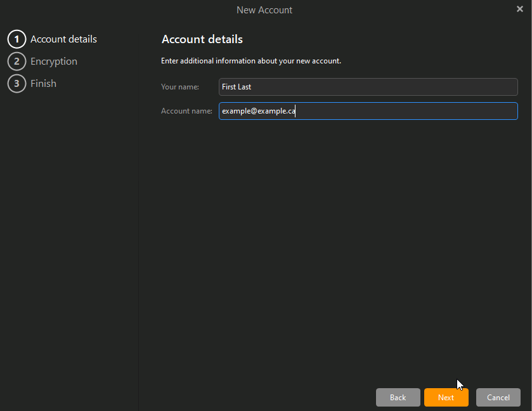Click the Account details heading
Screen dimensions: 532x411
tap(202, 39)
